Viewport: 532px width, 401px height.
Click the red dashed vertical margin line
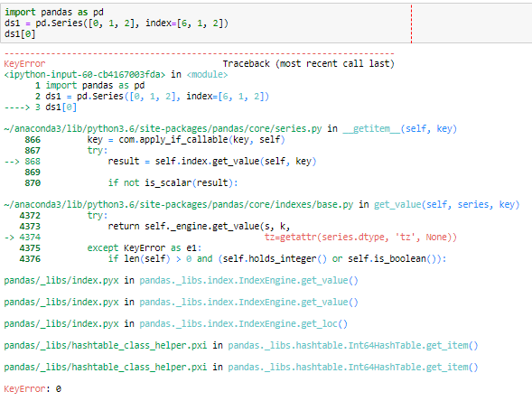pyautogui.click(x=411, y=23)
